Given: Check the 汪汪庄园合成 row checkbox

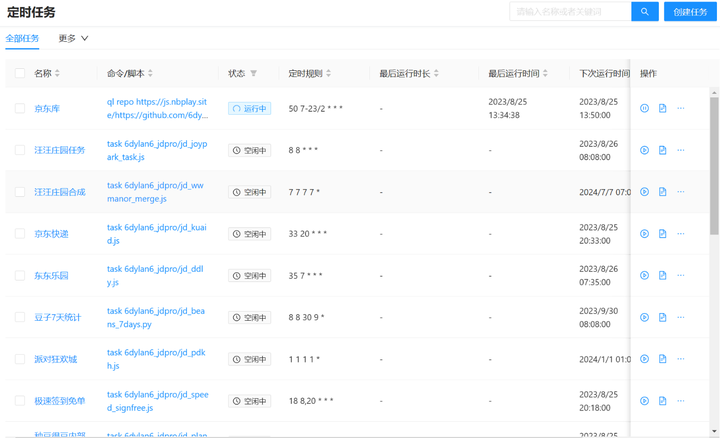Looking at the screenshot, I should pyautogui.click(x=20, y=192).
